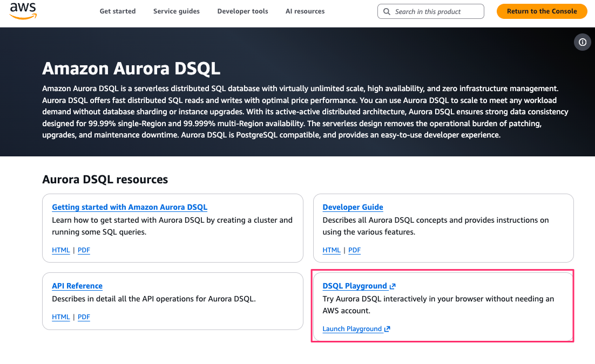Screen dimensions: 595x364
Task: Open the HTML version of Getting started
Action: 60,250
